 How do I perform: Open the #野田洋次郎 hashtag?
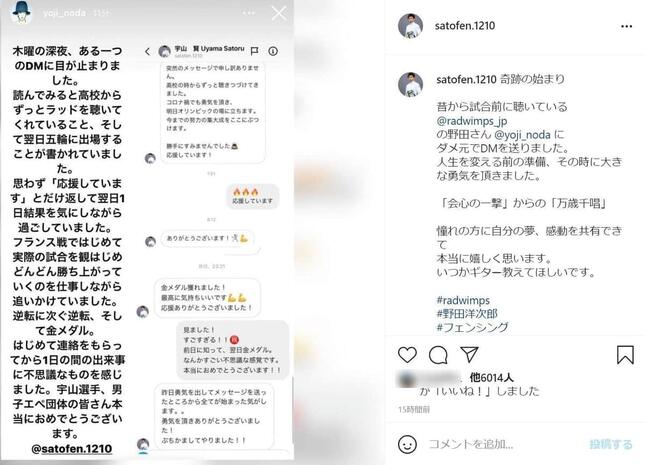tap(467, 314)
